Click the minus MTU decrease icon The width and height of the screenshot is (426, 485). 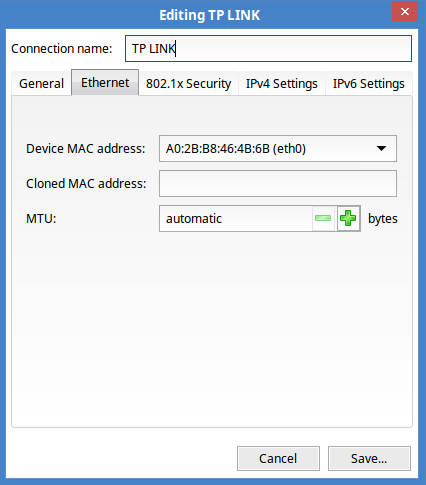tap(323, 218)
